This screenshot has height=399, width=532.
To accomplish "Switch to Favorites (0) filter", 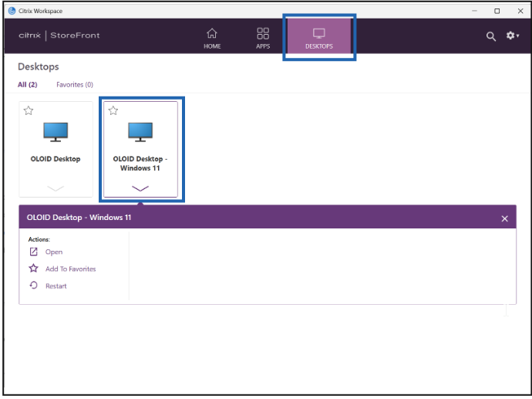I will 75,85.
